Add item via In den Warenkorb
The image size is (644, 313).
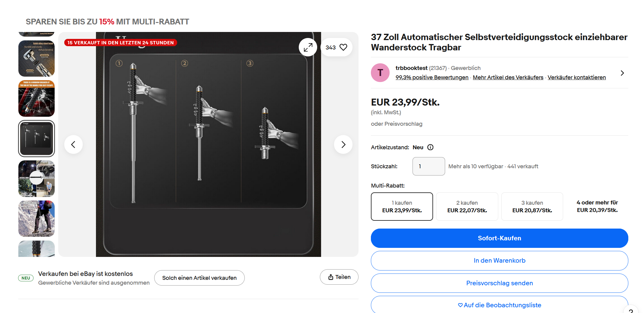click(x=499, y=261)
